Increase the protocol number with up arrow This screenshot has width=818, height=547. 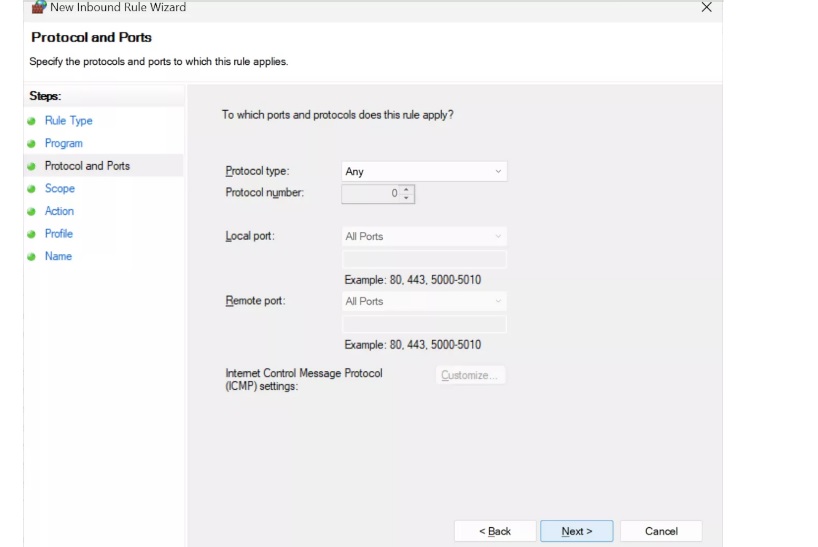(406, 189)
